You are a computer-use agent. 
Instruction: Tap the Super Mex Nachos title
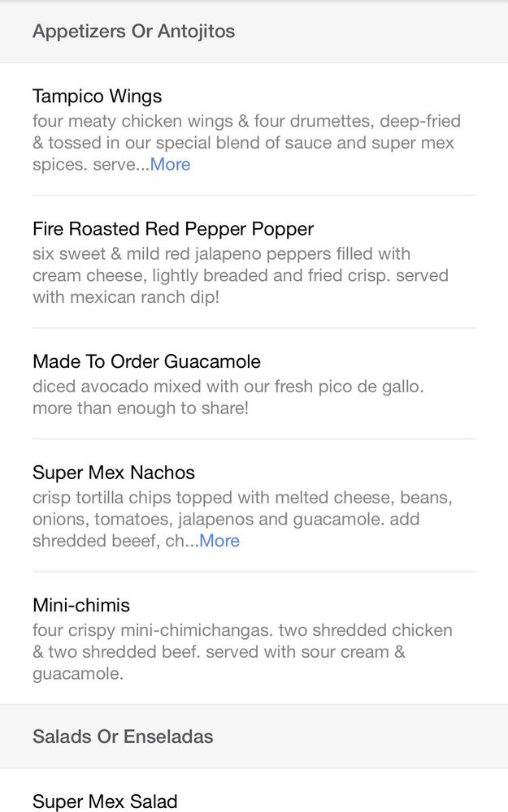coord(114,473)
